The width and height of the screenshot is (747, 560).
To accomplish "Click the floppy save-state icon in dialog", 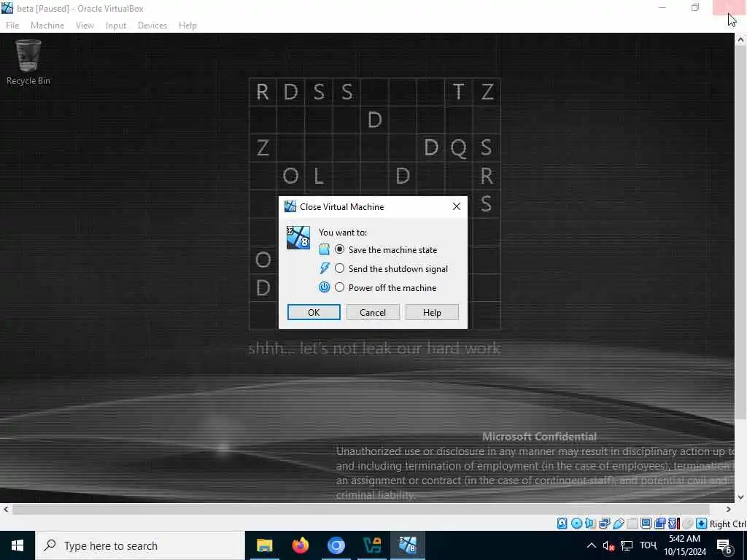I will [324, 249].
